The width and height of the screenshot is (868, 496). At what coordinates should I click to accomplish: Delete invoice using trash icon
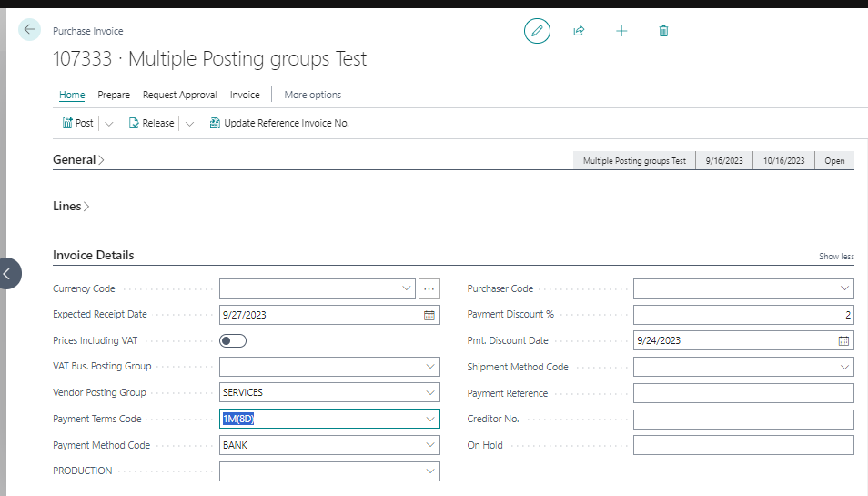pyautogui.click(x=663, y=31)
